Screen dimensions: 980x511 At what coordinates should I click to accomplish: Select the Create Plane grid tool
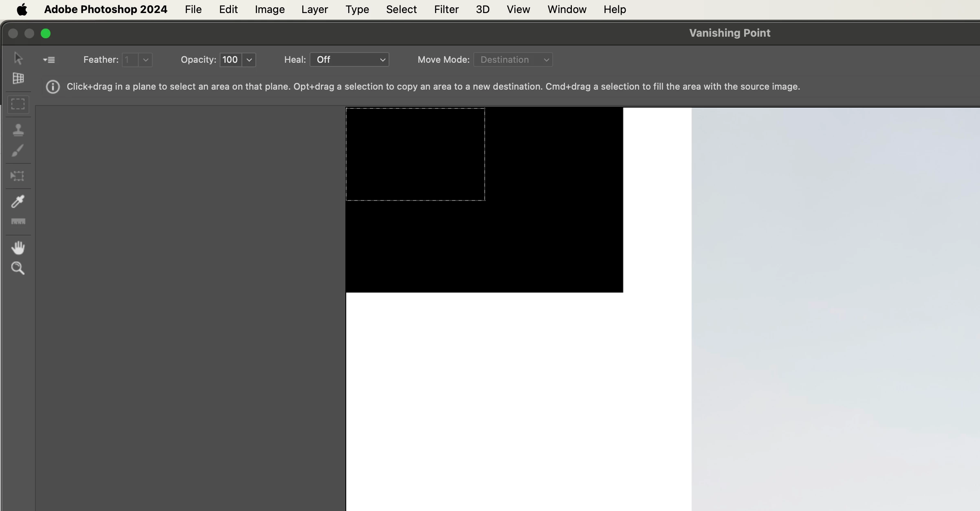[x=18, y=78]
